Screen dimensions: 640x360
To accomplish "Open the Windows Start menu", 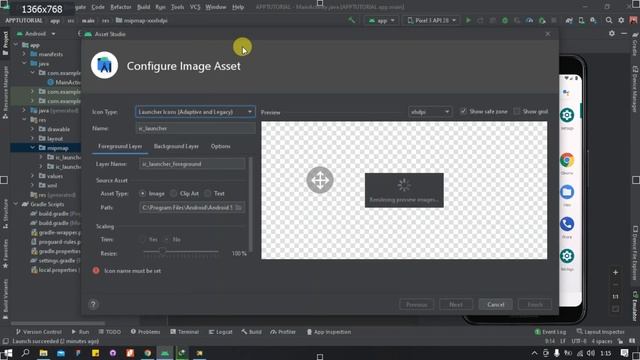I will 7,353.
